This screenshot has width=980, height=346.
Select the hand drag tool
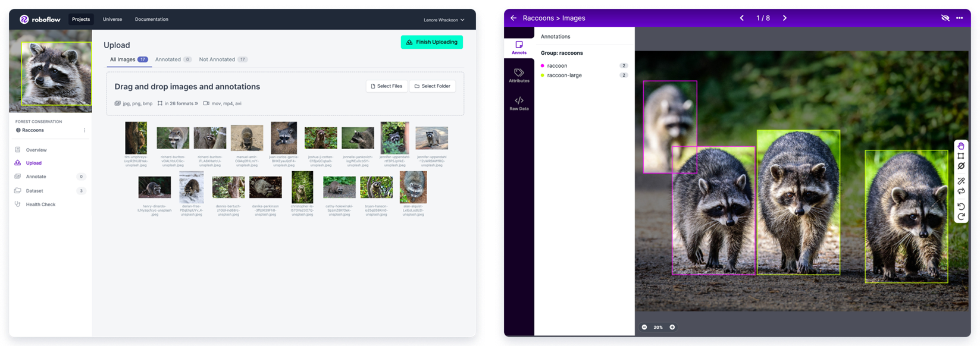point(961,146)
